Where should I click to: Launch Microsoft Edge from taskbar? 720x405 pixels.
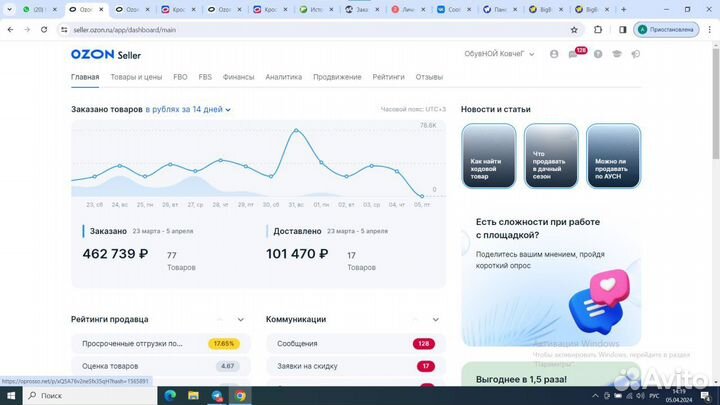(x=170, y=395)
